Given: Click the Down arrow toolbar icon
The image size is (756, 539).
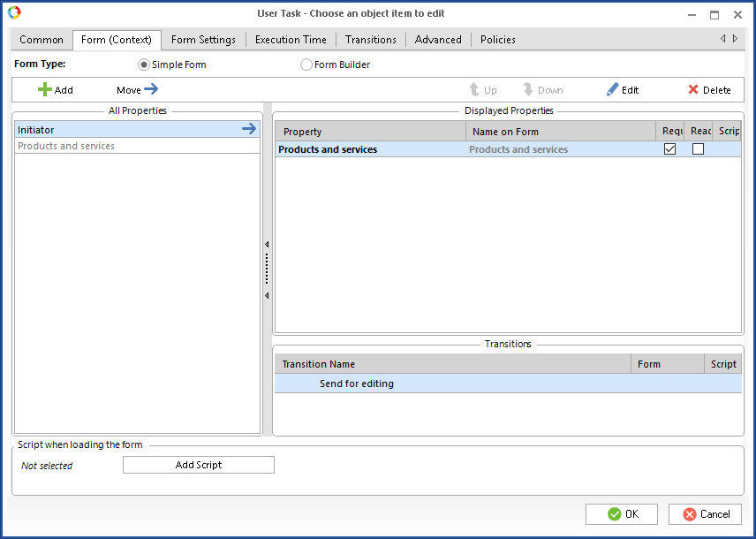Looking at the screenshot, I should [528, 90].
